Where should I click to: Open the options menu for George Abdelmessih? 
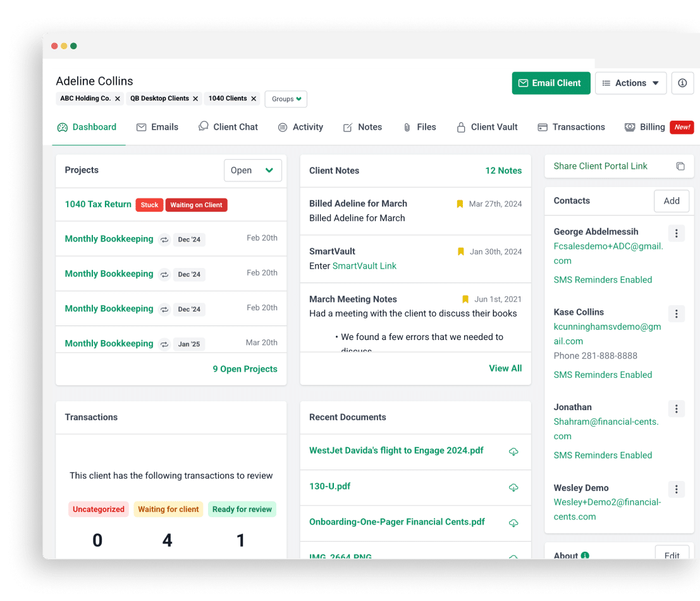[677, 233]
